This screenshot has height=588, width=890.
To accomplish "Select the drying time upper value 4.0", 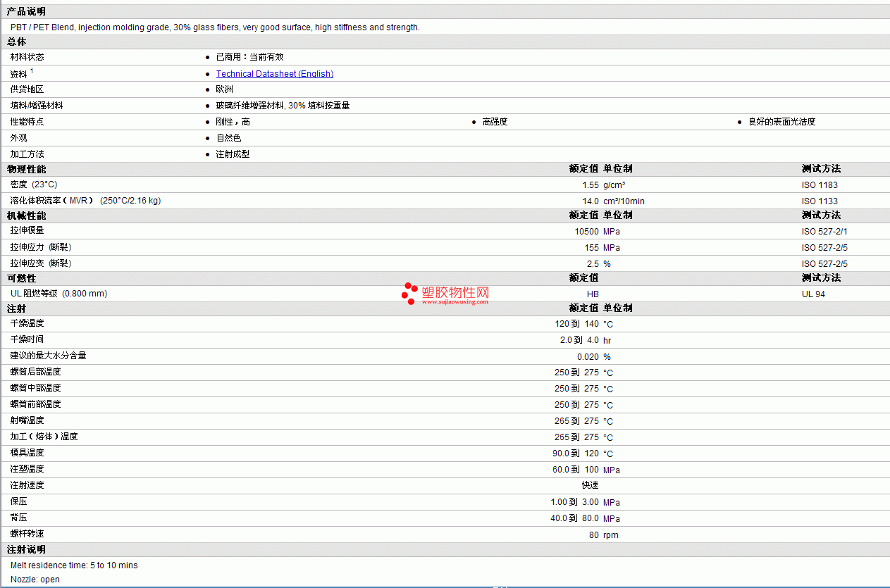I will point(593,340).
